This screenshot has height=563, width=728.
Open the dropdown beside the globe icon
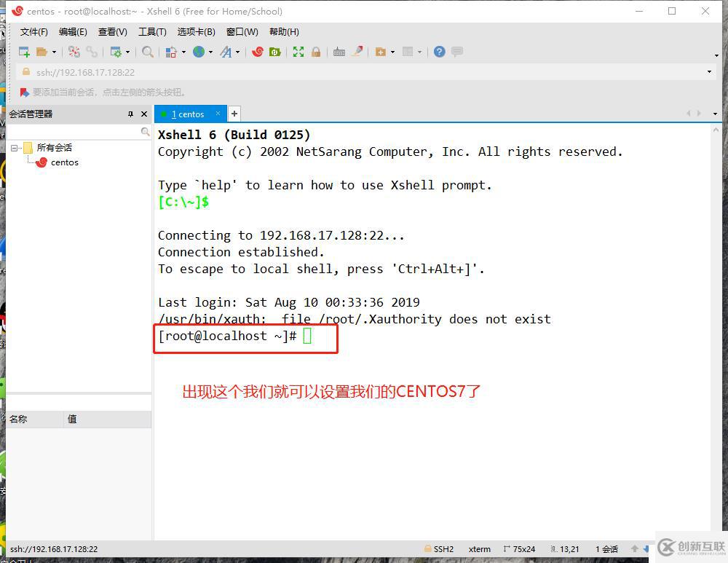211,52
